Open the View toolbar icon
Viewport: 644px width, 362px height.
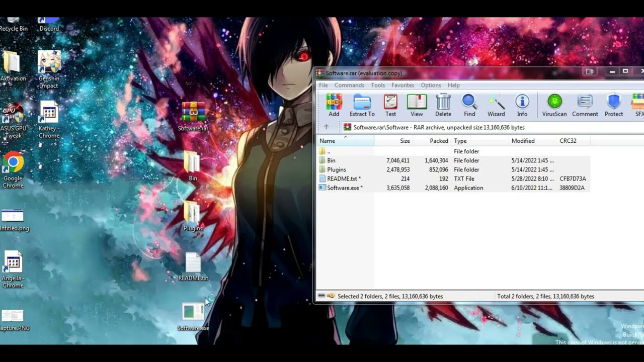[x=417, y=106]
